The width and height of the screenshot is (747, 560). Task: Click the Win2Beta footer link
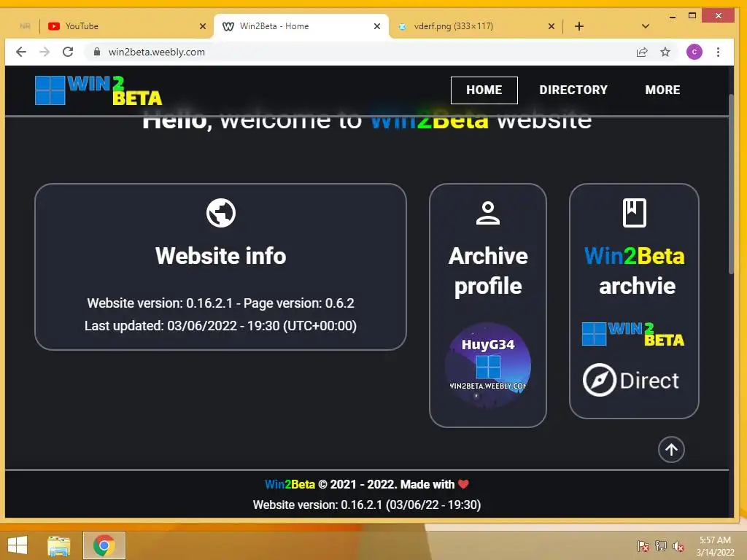290,484
